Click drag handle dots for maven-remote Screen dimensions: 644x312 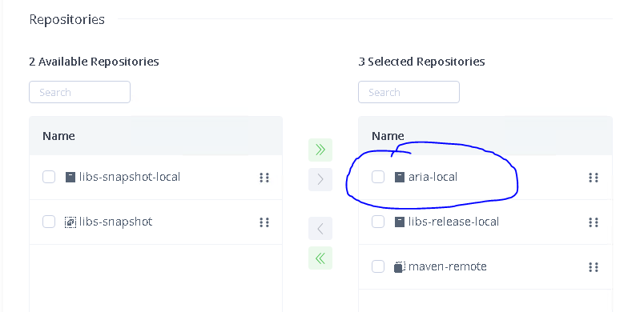[594, 267]
